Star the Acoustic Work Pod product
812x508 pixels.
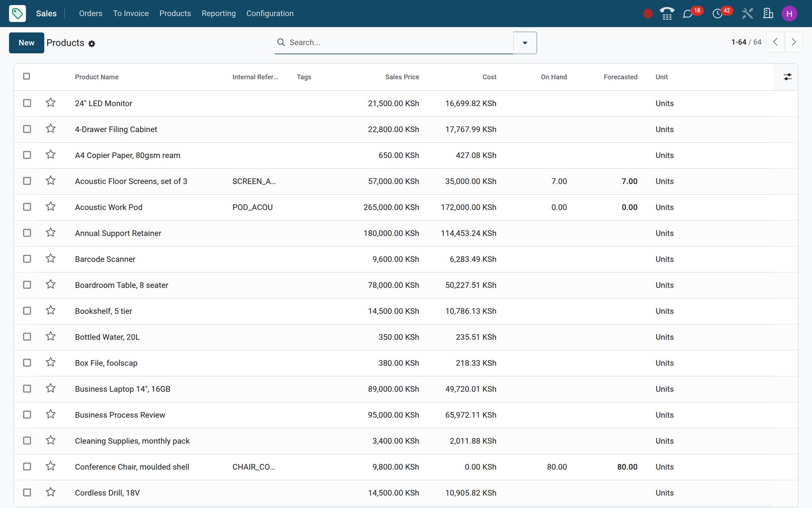(x=51, y=206)
